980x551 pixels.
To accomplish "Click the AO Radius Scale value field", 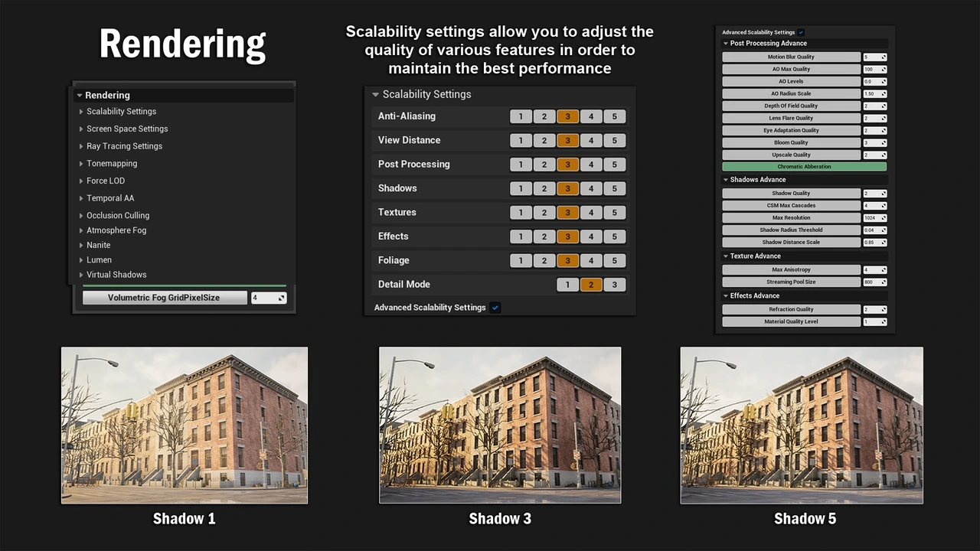I will tap(871, 94).
